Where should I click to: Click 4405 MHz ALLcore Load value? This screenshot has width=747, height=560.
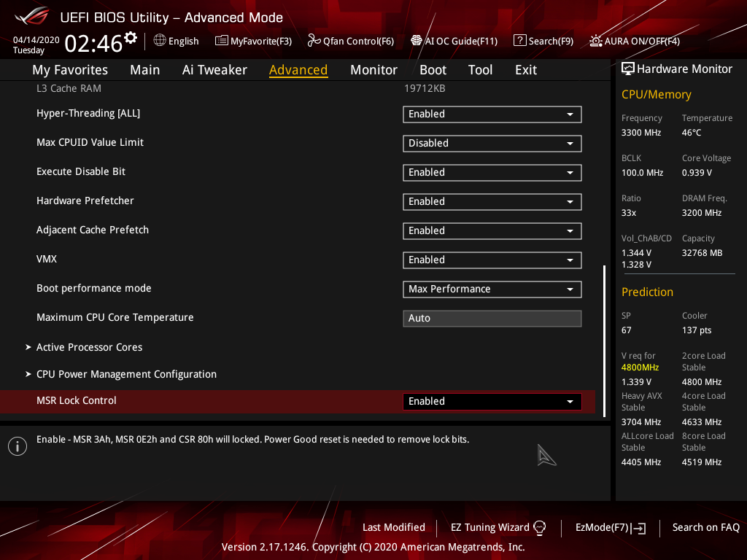[x=640, y=462]
